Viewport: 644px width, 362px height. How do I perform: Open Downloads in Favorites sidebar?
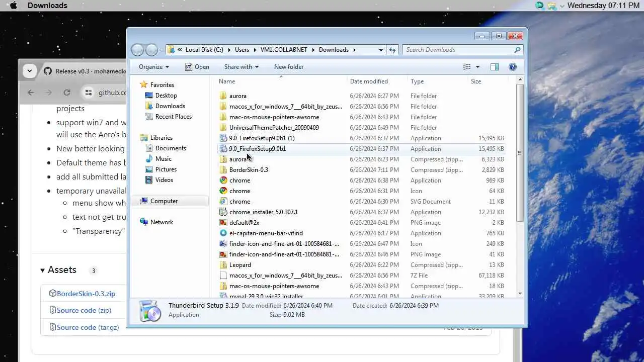[170, 106]
